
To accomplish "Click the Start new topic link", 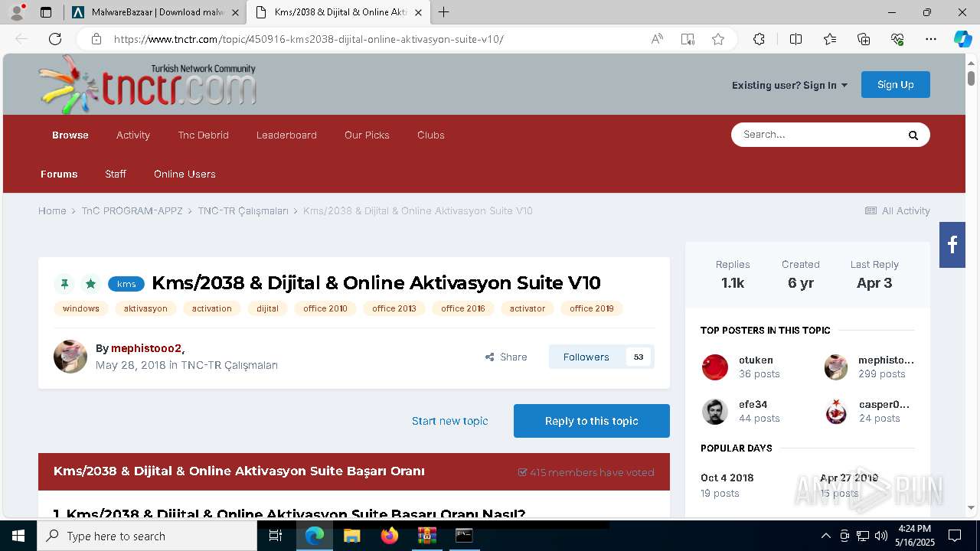I will [x=449, y=421].
